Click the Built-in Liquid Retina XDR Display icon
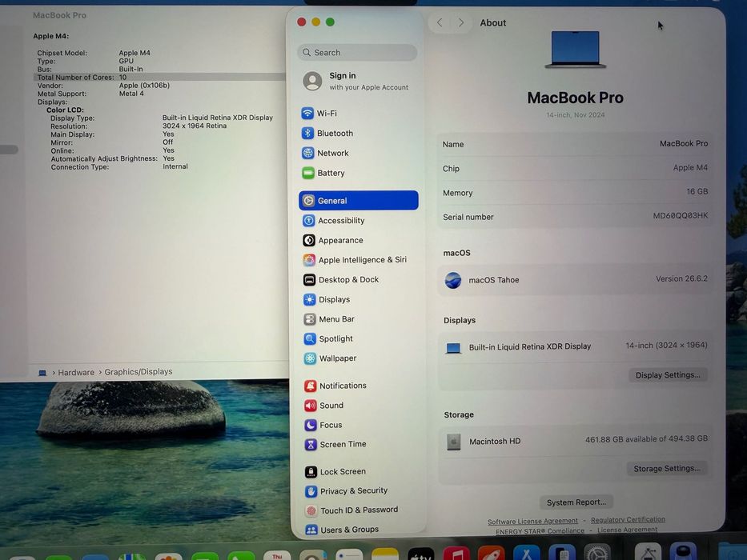 tap(453, 348)
